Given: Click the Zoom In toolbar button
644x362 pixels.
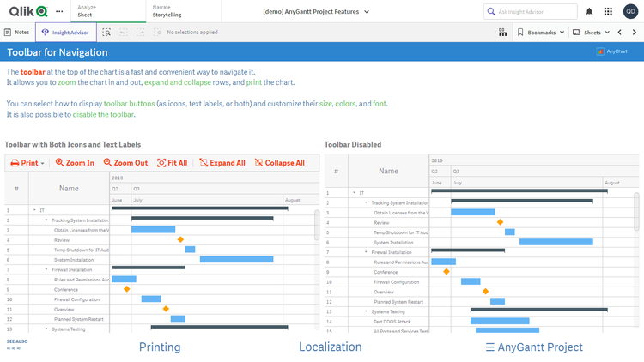Looking at the screenshot, I should tap(75, 163).
